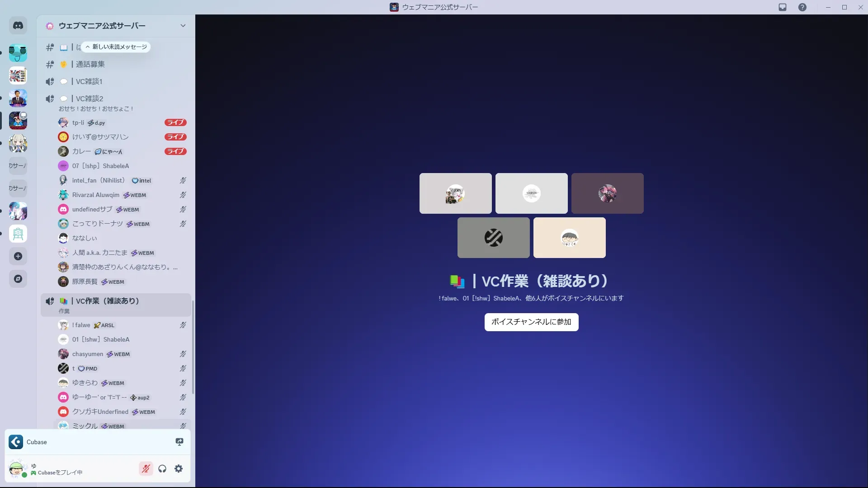Open User Settings gear icon
The image size is (868, 488).
pyautogui.click(x=179, y=469)
